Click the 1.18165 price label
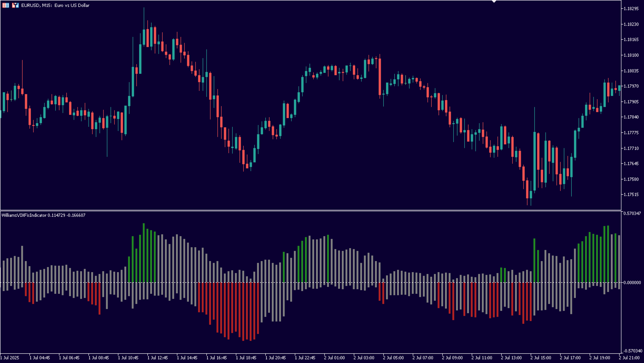Screen dimensions: 644x363 coord(631,40)
